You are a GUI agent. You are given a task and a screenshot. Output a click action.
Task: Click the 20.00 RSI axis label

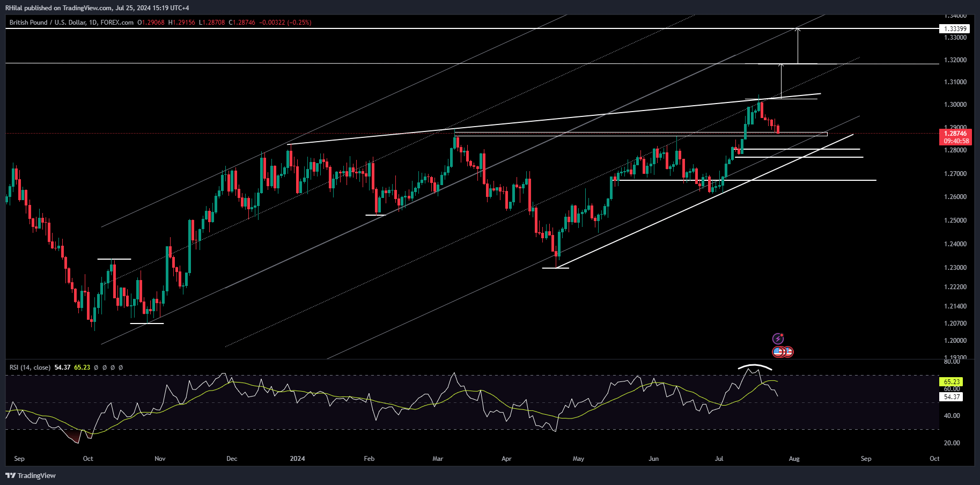click(952, 443)
